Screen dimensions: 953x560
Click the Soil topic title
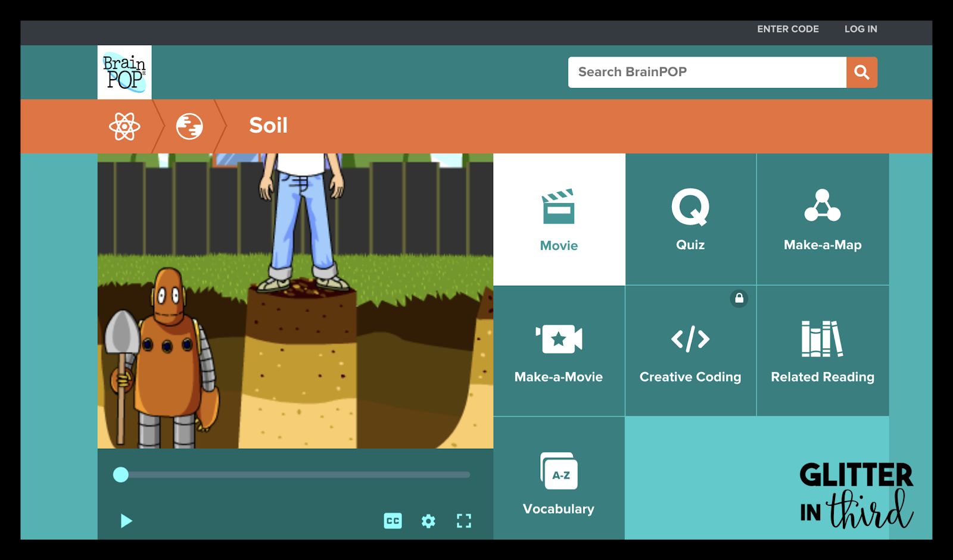pos(269,126)
